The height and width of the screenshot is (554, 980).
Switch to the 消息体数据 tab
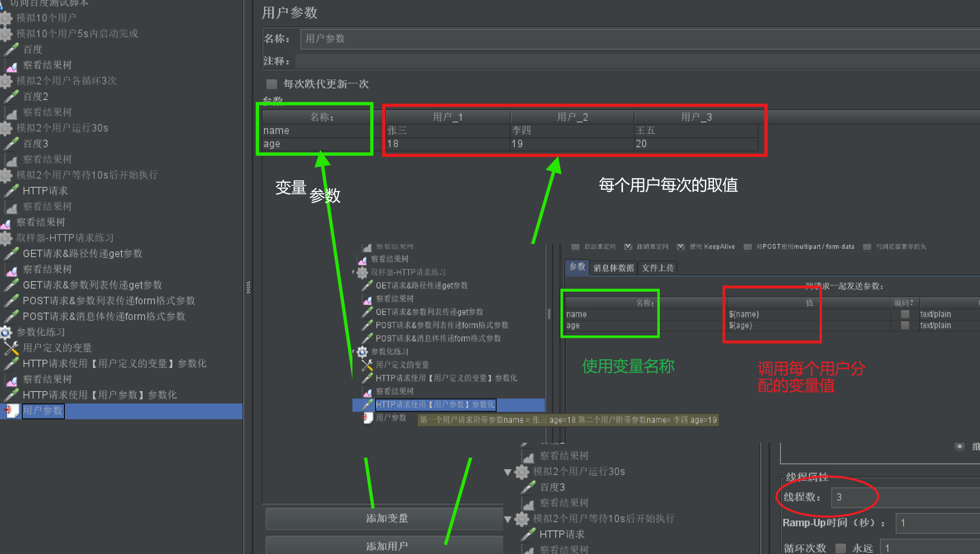click(613, 268)
